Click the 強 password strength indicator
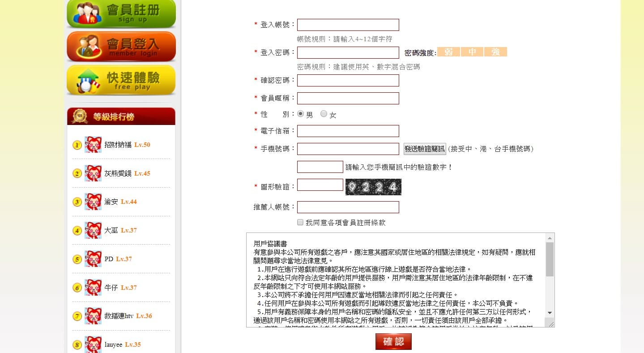Image resolution: width=644 pixels, height=353 pixels. [495, 52]
